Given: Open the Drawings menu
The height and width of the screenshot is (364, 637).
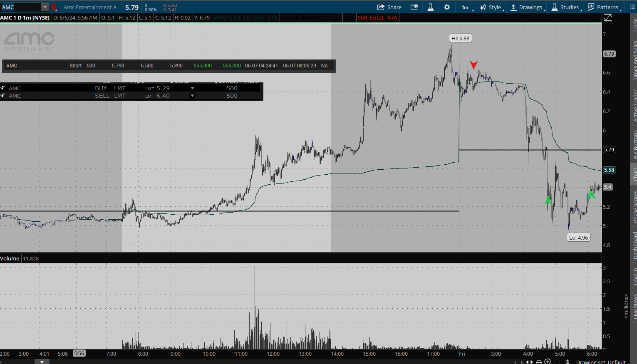Looking at the screenshot, I should [x=527, y=7].
